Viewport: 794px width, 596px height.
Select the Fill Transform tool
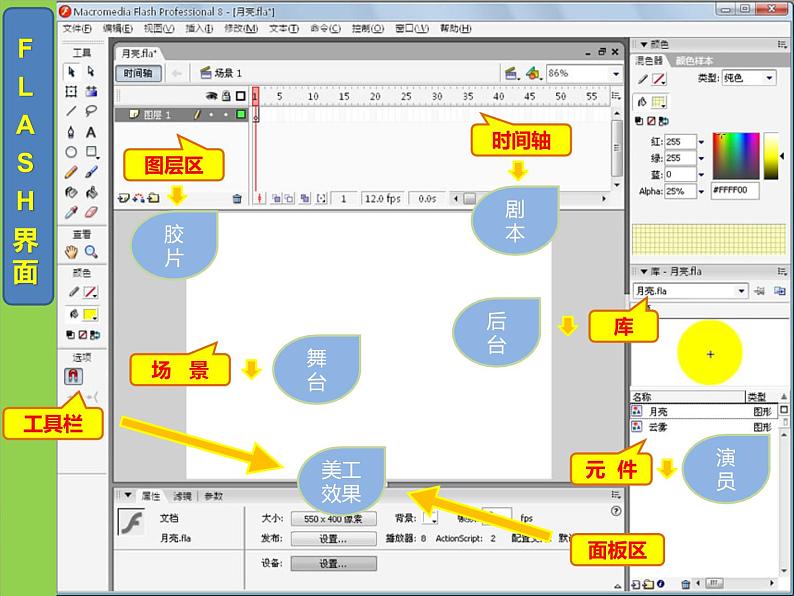point(91,92)
